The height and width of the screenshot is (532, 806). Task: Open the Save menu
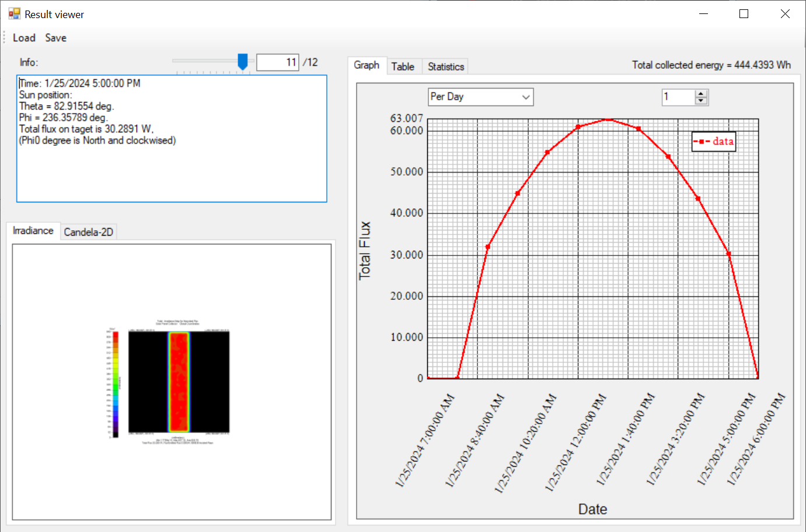click(x=55, y=37)
